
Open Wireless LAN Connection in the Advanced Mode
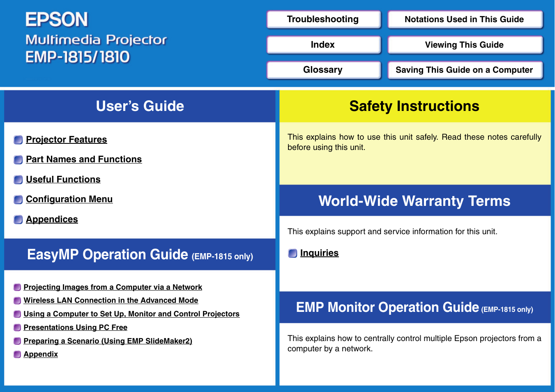[x=111, y=300]
